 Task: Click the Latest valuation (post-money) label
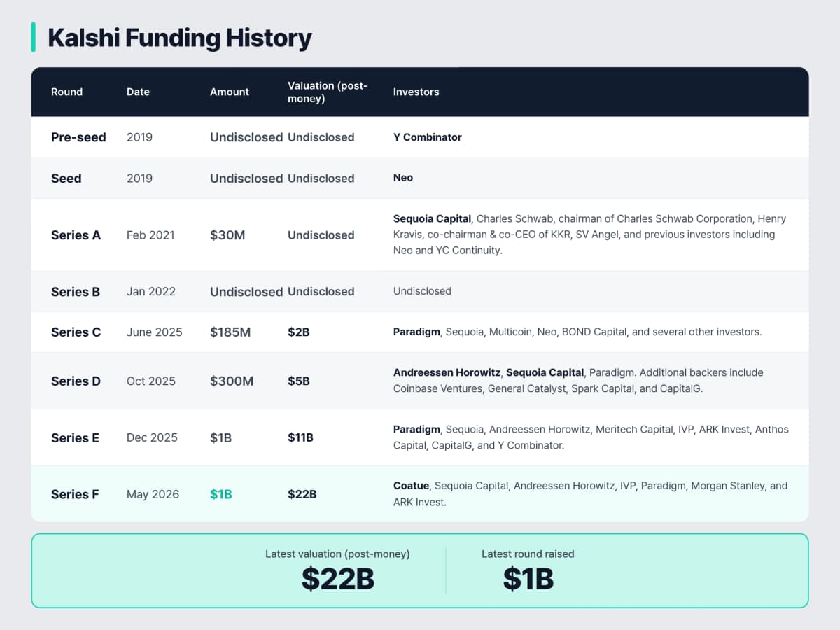click(337, 554)
